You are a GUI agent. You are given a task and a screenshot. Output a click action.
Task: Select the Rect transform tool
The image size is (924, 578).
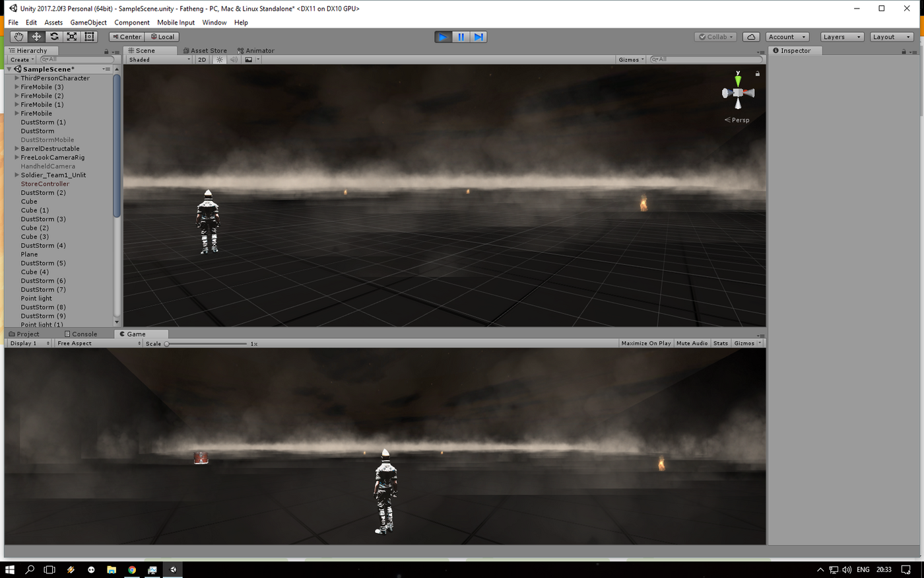pyautogui.click(x=90, y=37)
